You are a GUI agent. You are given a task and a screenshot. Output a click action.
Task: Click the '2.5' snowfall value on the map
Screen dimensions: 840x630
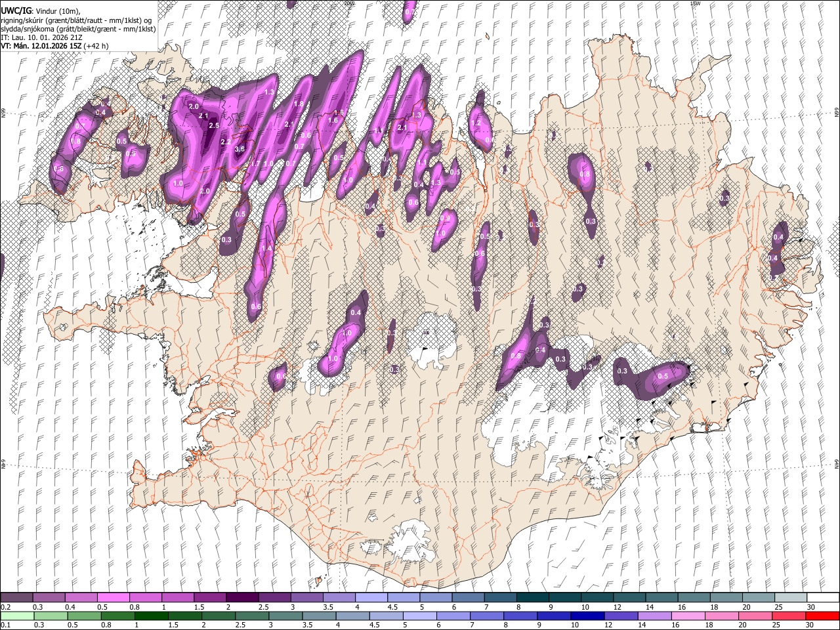coord(213,125)
